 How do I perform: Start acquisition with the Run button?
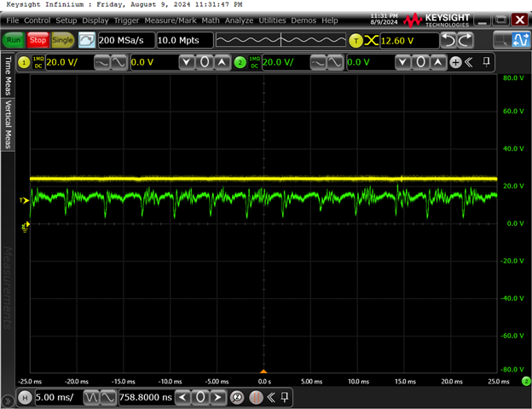click(14, 40)
